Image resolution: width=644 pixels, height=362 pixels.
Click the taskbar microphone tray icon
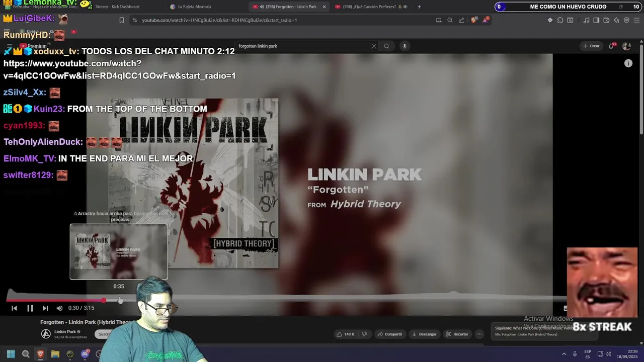(575, 354)
